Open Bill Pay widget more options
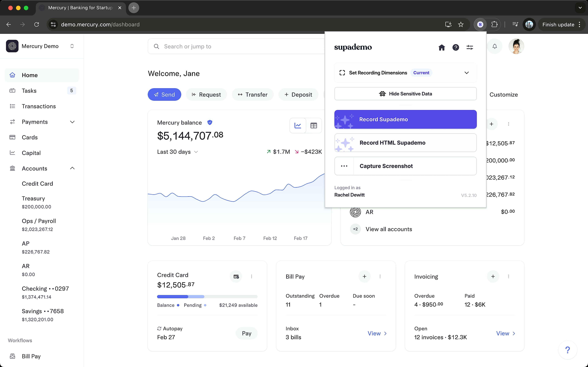Screen dimensions: 588x367 point(380,277)
